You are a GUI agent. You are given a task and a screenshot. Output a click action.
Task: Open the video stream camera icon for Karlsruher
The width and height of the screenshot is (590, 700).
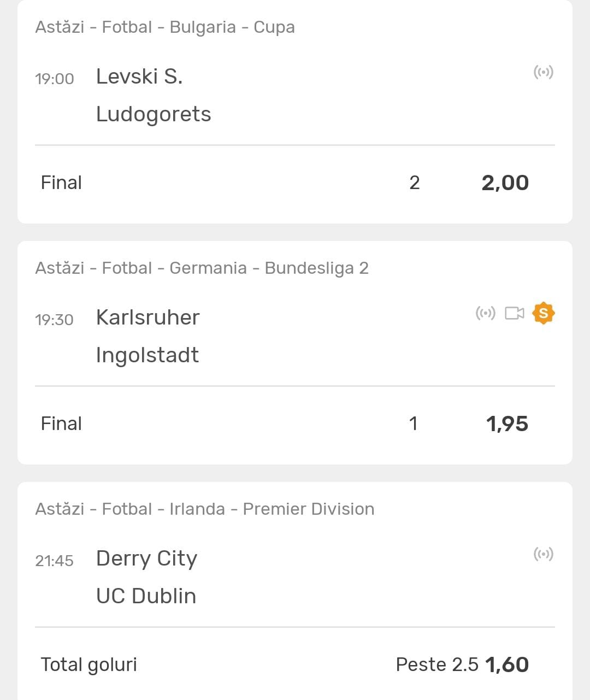tap(514, 313)
